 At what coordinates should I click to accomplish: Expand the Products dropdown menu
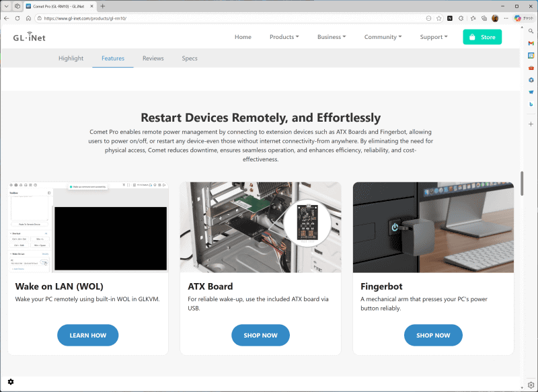(x=284, y=37)
